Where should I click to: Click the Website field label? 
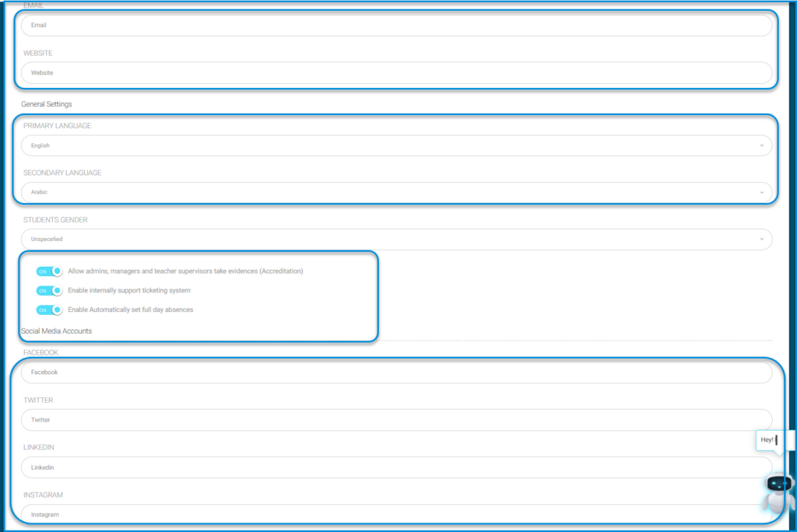click(x=38, y=54)
